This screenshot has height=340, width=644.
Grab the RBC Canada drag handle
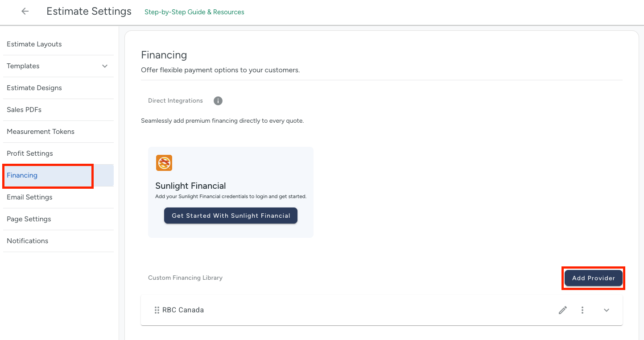click(157, 310)
